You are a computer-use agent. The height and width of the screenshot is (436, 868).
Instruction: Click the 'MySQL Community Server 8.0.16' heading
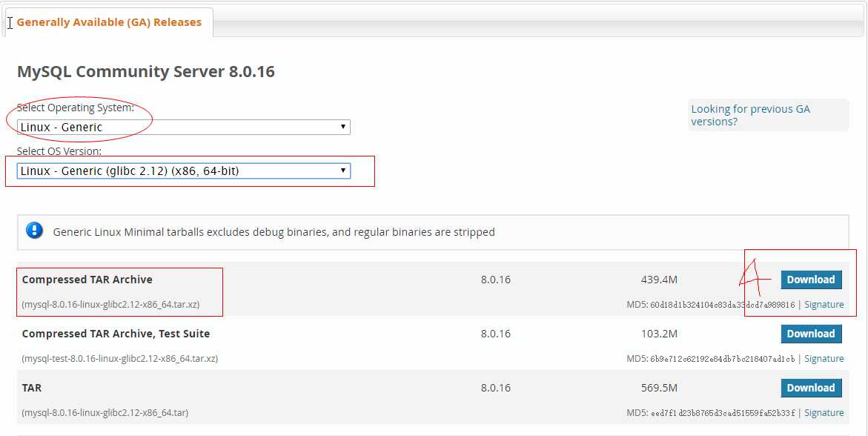coord(145,71)
